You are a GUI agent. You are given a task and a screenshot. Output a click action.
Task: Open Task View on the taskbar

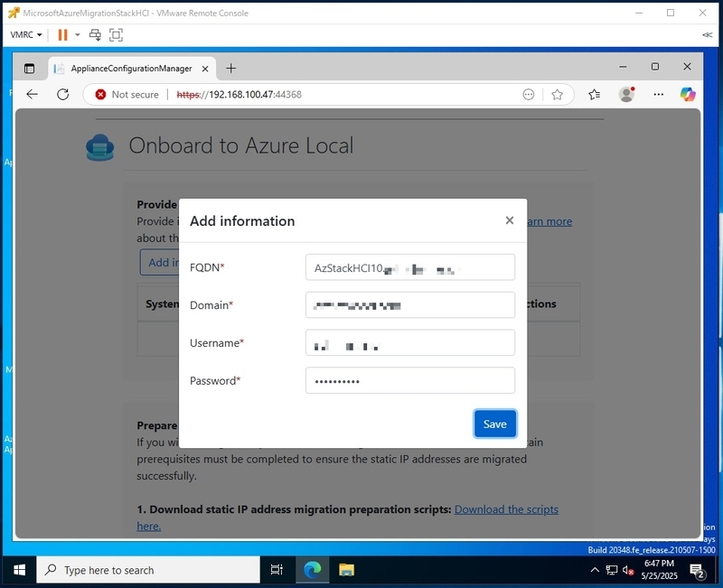(x=277, y=571)
